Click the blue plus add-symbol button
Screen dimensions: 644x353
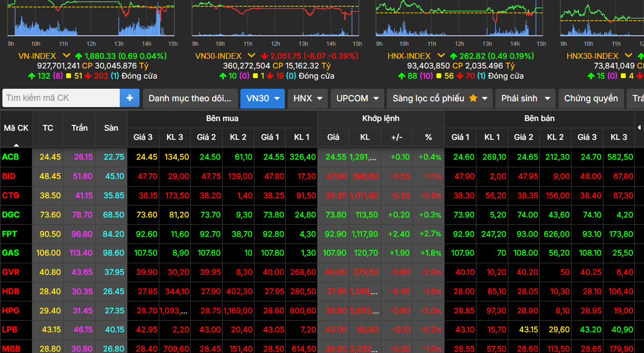(129, 98)
